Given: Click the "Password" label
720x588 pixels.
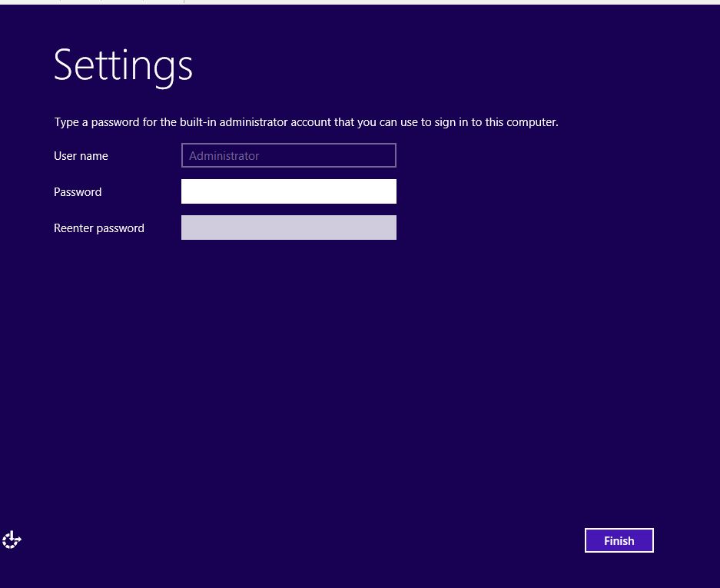Looking at the screenshot, I should click(x=78, y=192).
